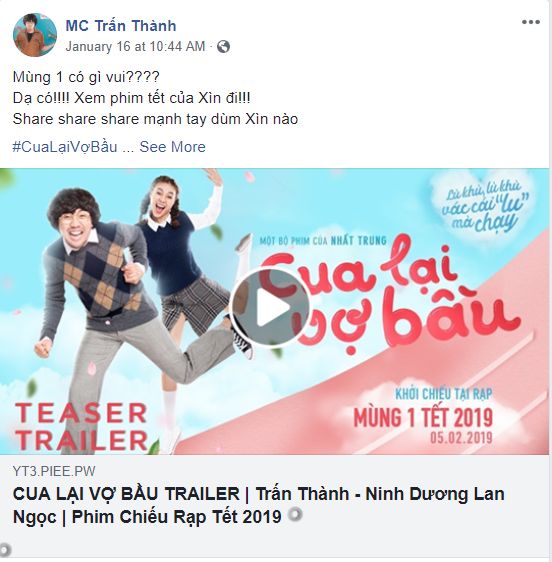The image size is (552, 562).
Task: Click the 'Mùng 1 có gì vui????' post line
Action: pos(86,77)
